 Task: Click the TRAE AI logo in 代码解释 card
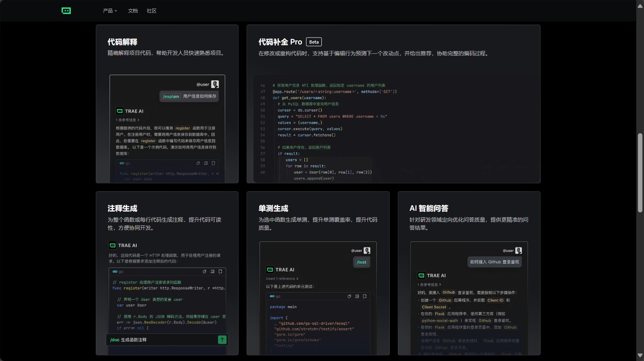point(120,111)
